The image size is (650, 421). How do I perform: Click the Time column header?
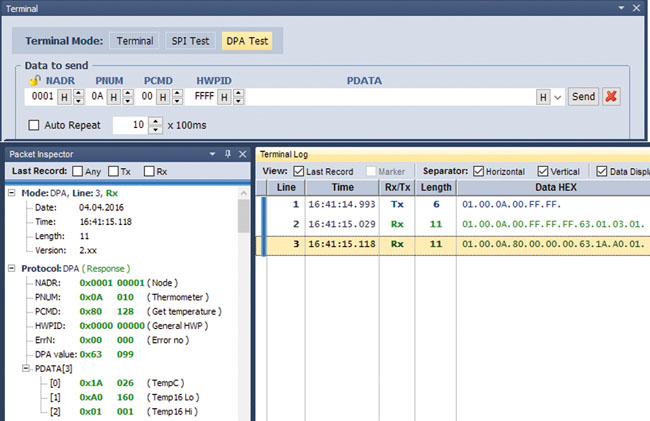point(342,187)
